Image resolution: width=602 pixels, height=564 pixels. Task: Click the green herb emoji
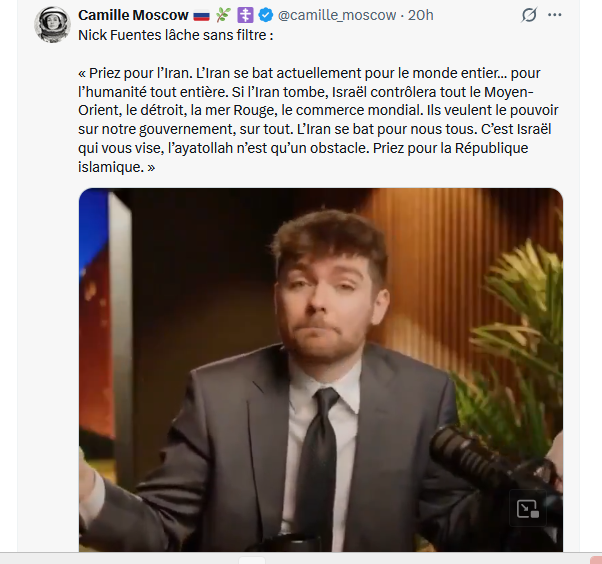coord(223,16)
